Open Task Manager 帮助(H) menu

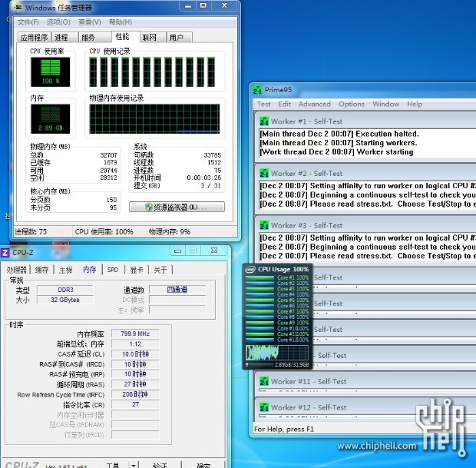point(121,22)
